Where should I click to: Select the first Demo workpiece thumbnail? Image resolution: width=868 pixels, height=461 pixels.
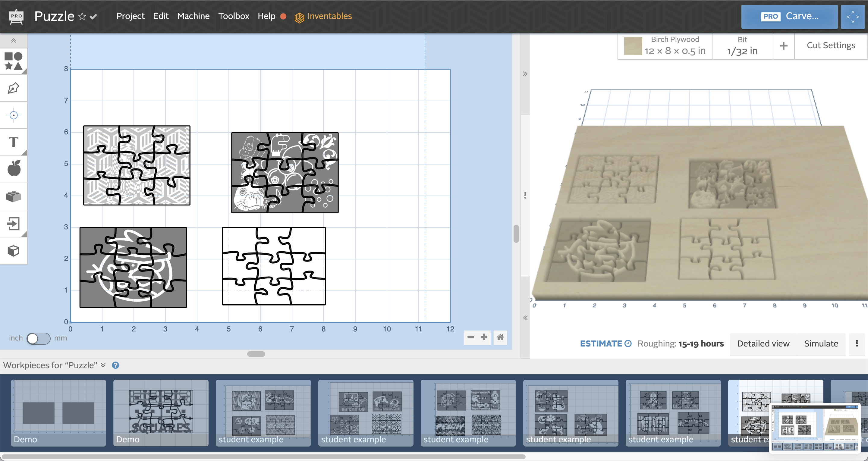[58, 413]
